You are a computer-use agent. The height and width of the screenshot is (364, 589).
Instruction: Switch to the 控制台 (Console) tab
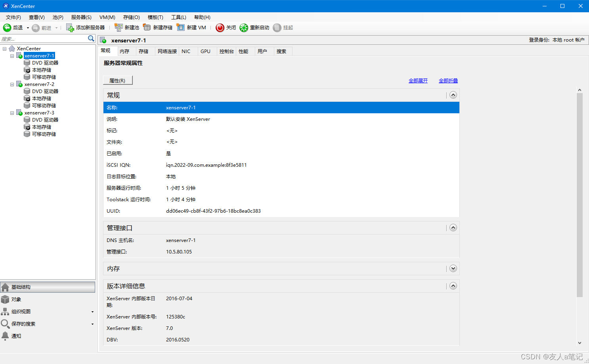coord(227,51)
